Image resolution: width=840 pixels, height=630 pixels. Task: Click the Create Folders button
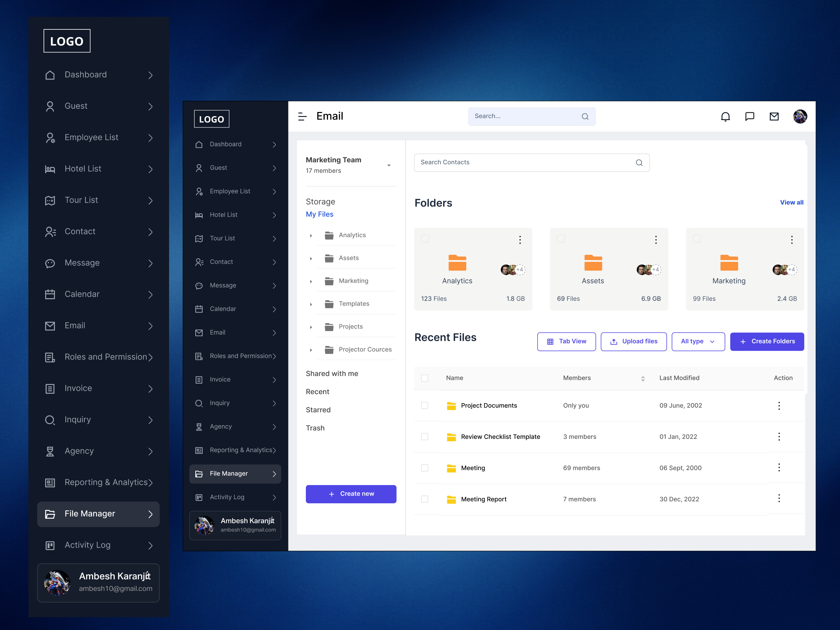tap(767, 342)
